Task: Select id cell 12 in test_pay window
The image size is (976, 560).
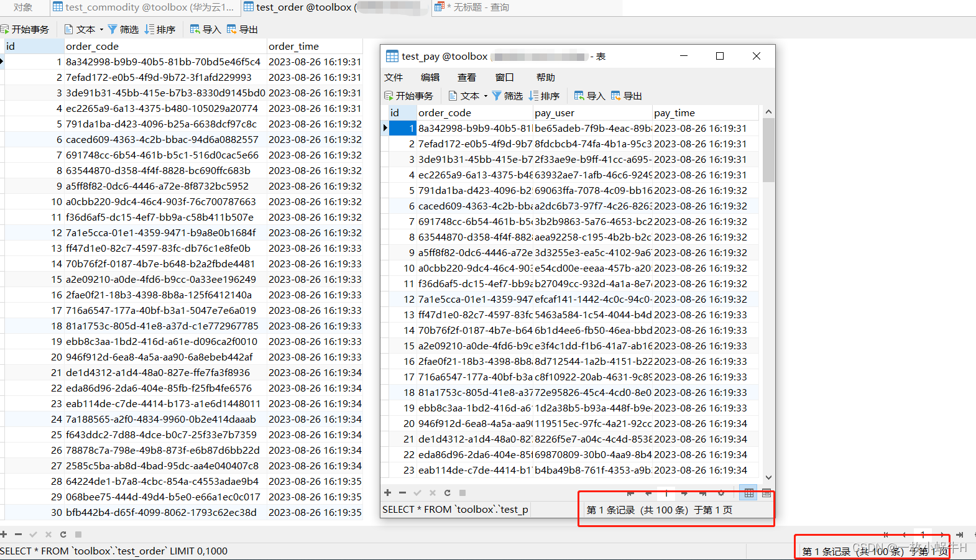Action: pyautogui.click(x=403, y=299)
